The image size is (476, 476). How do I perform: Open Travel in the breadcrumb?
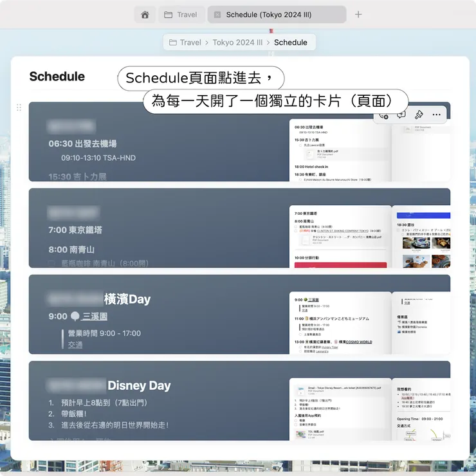[190, 42]
